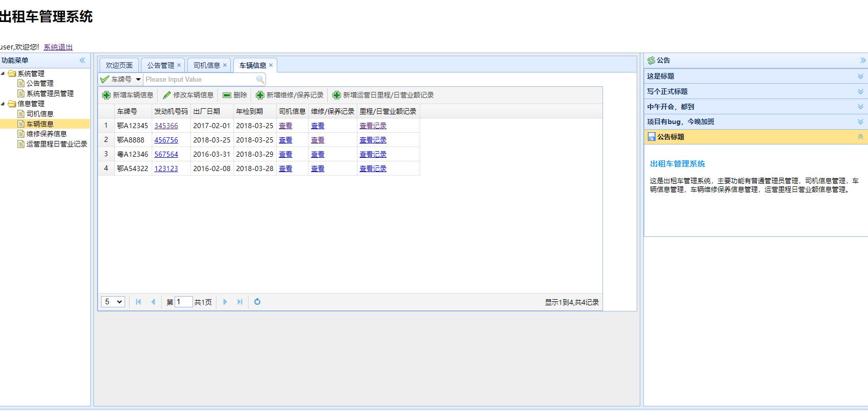Open engine number link 345366
868x411 pixels.
[x=166, y=126]
